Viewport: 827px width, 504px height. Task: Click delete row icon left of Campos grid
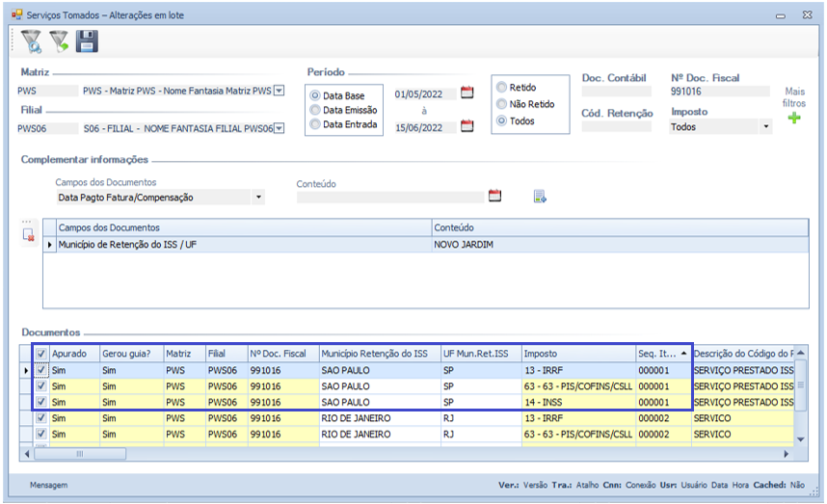tap(29, 233)
